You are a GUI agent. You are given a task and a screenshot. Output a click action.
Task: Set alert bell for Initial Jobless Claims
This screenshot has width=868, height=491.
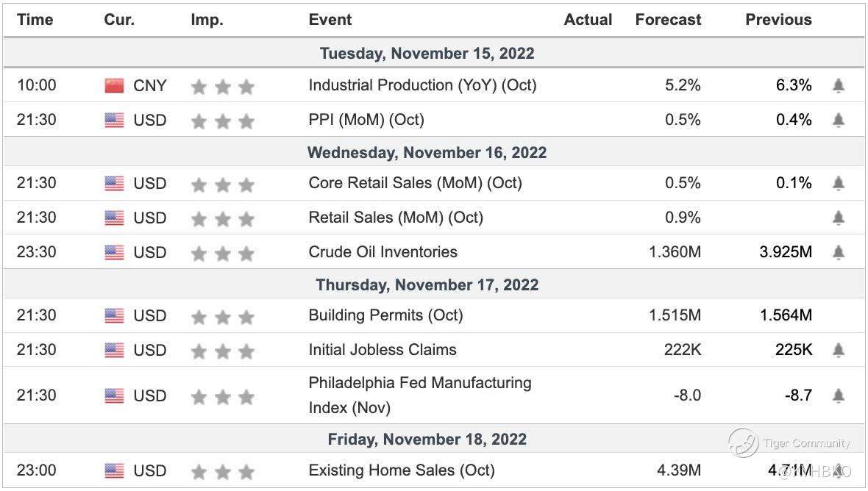[838, 351]
